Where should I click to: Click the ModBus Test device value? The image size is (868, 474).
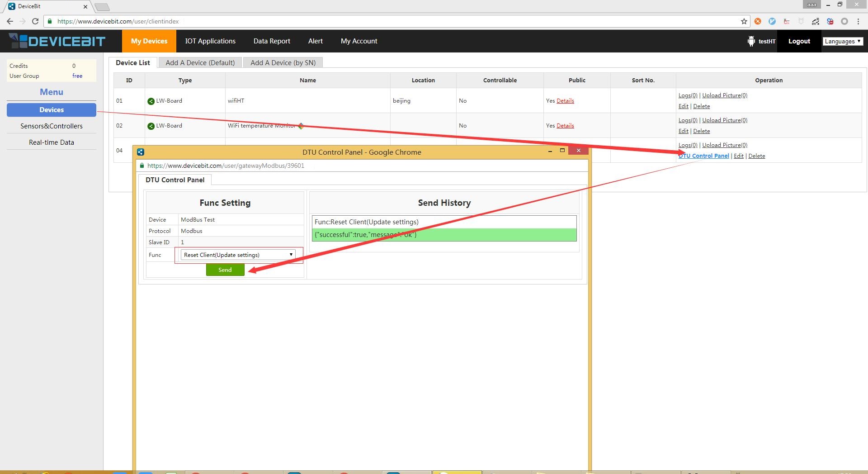tap(198, 220)
